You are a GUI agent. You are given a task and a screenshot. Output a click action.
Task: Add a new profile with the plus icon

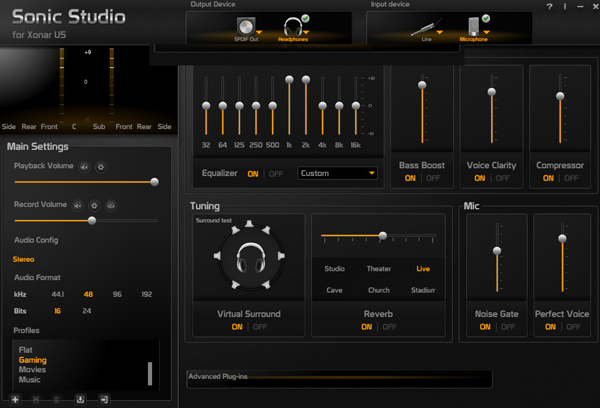15,400
